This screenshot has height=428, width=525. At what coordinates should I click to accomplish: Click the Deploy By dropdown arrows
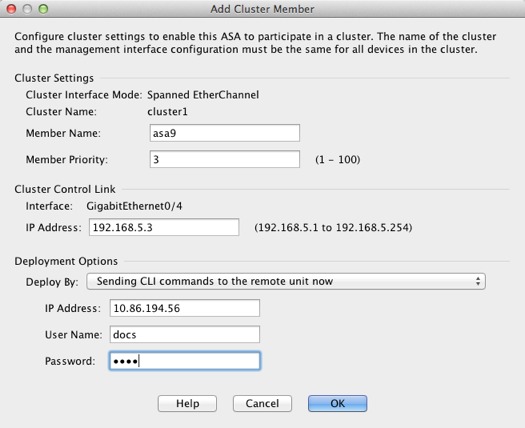click(x=478, y=281)
